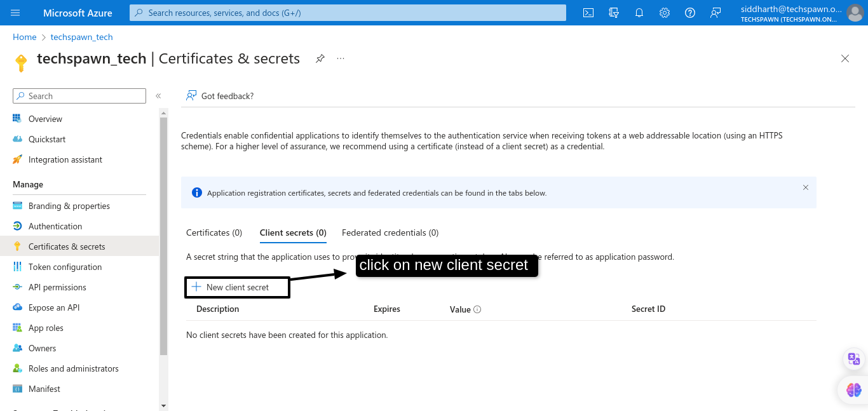The height and width of the screenshot is (411, 868).
Task: Dismiss the information banner
Action: click(806, 187)
